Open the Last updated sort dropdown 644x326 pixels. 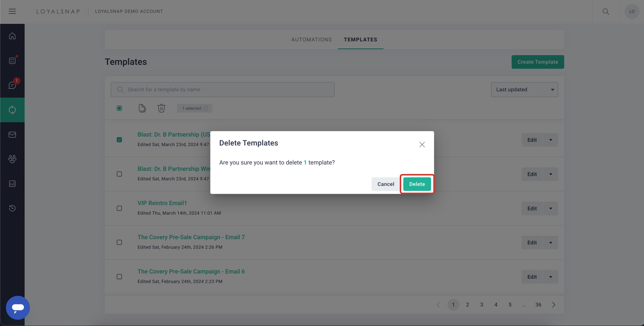[x=524, y=89]
